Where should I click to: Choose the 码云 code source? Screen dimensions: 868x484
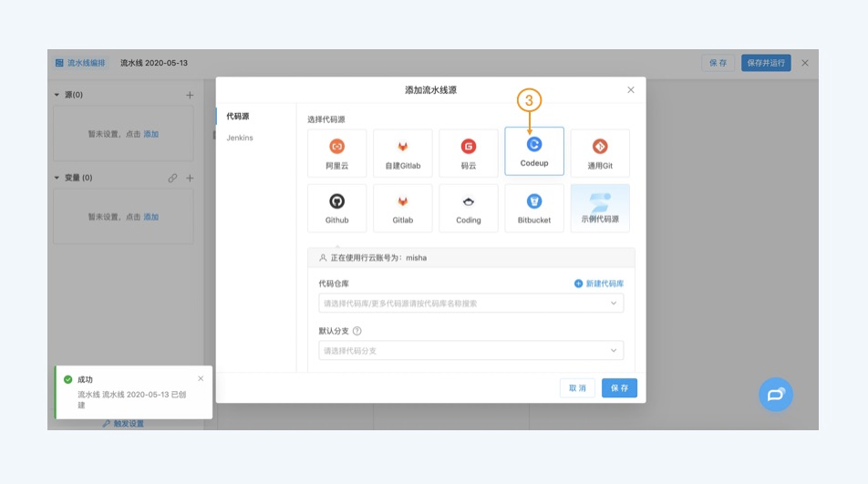point(469,153)
